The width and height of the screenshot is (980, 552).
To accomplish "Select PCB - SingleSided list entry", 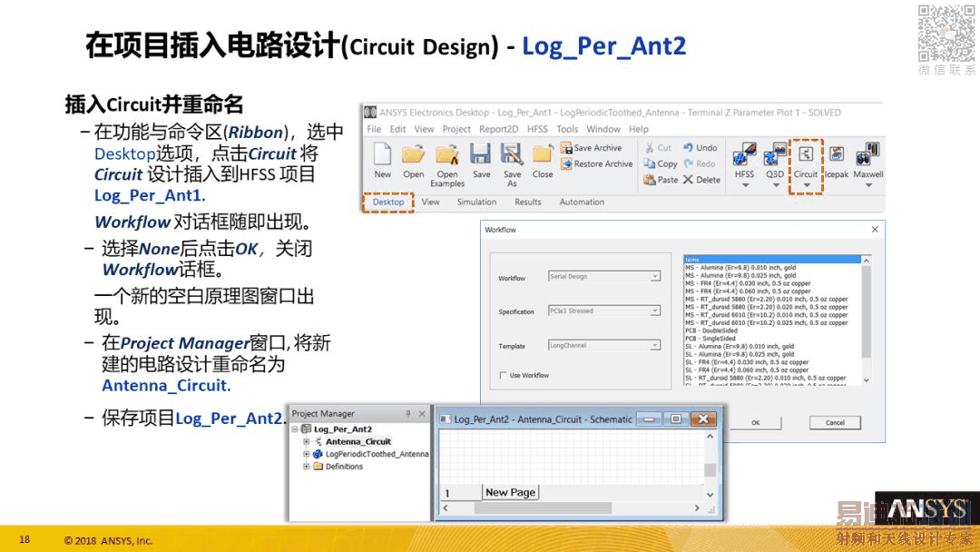I will point(710,339).
